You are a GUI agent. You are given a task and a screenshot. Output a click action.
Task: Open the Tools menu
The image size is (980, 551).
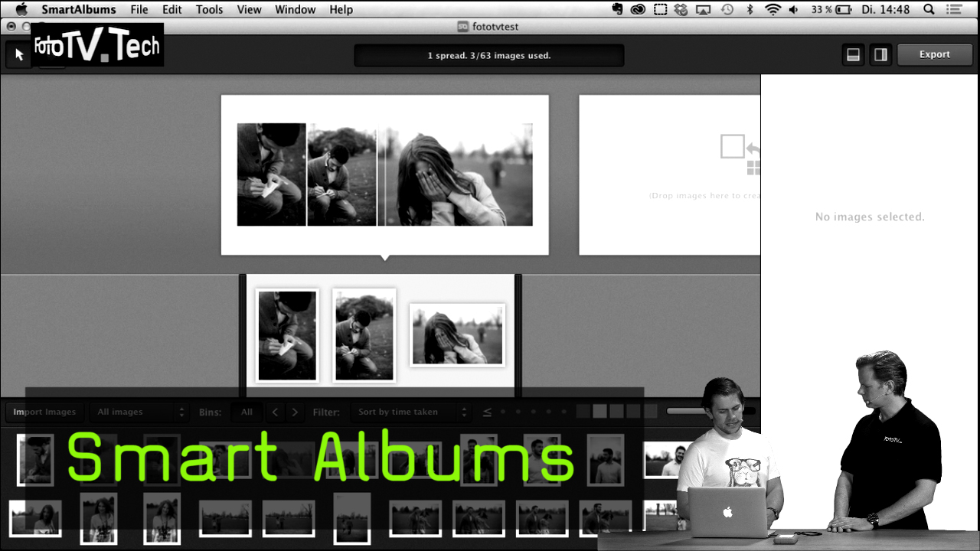208,9
